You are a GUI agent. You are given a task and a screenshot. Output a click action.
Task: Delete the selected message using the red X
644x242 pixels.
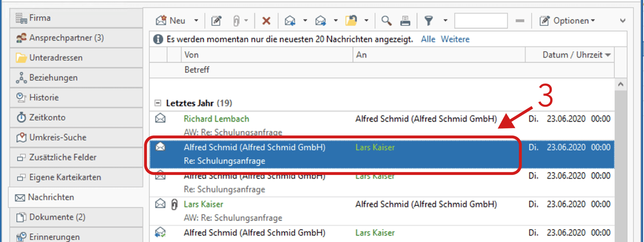[266, 20]
